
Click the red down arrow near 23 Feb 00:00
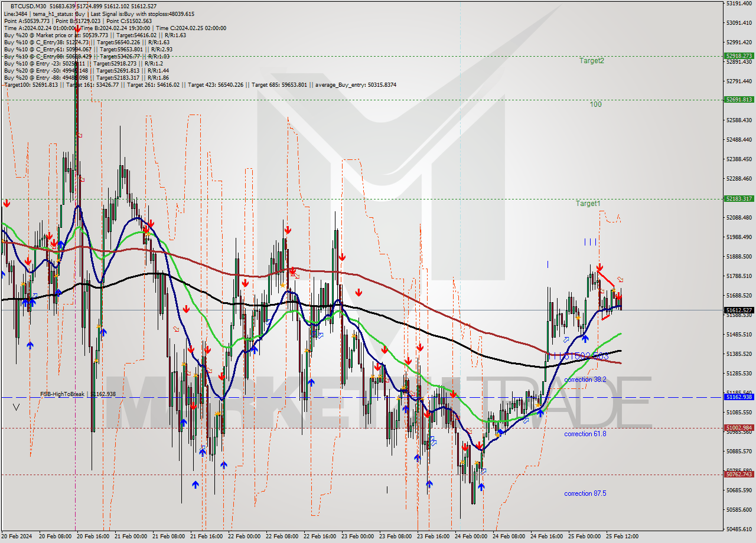[359, 291]
